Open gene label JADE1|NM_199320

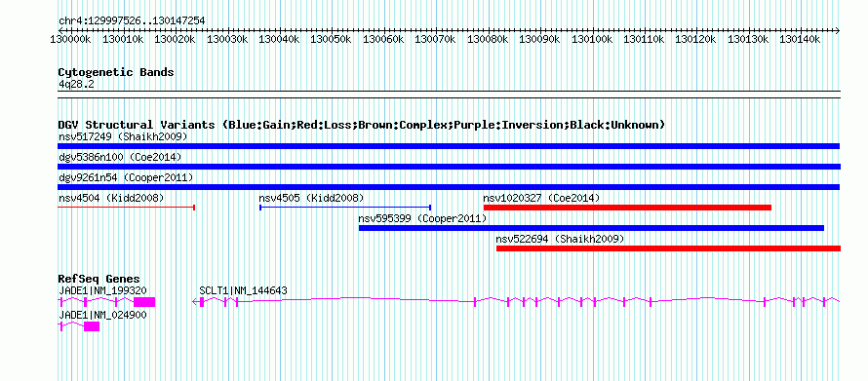coord(103,290)
